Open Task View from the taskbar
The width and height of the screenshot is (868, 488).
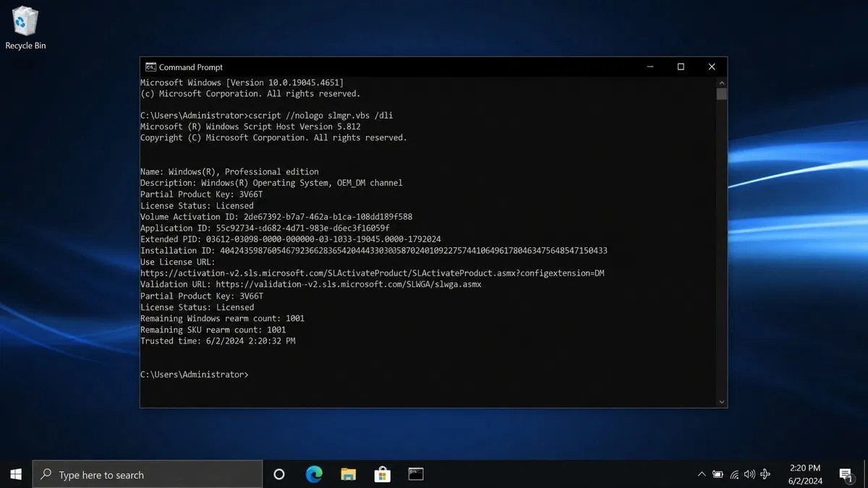(279, 474)
